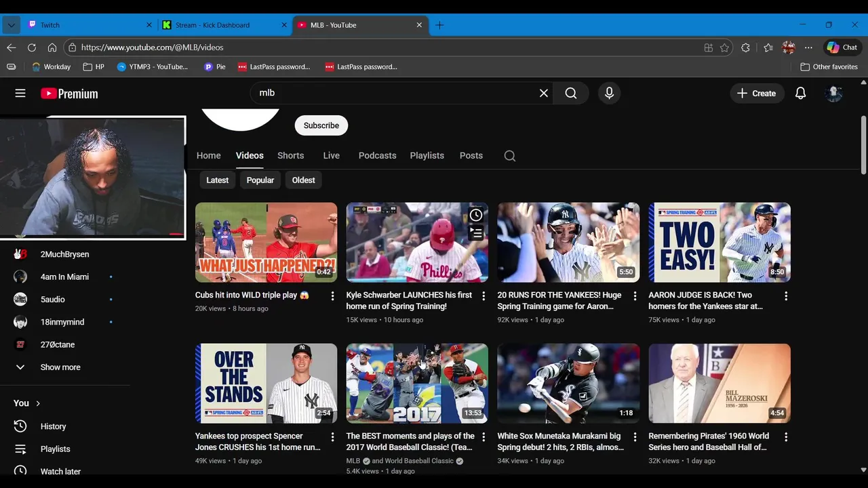The image size is (868, 488).
Task: Play the Cubs WILD triple play thumbnail
Action: click(266, 243)
